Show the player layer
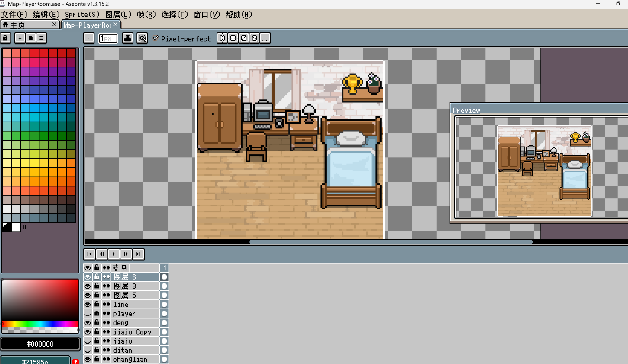Screen dimensions: 628x364 (88, 314)
